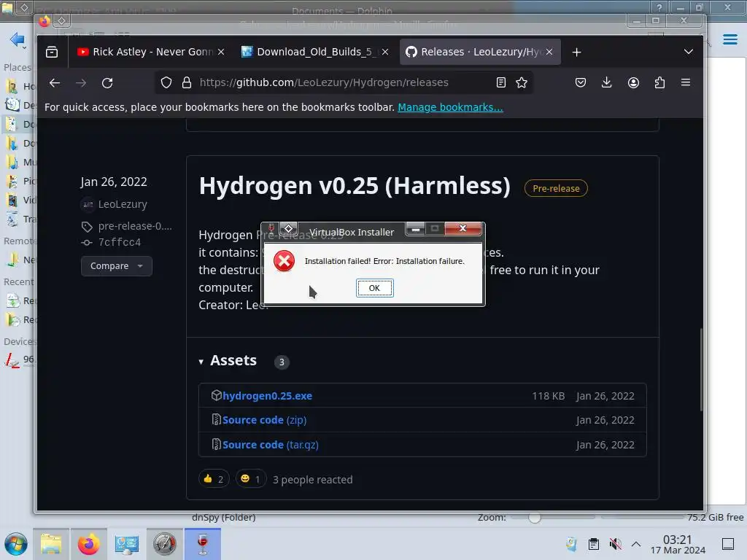The image size is (747, 560).
Task: Open clipboard tray icon
Action: tap(594, 544)
